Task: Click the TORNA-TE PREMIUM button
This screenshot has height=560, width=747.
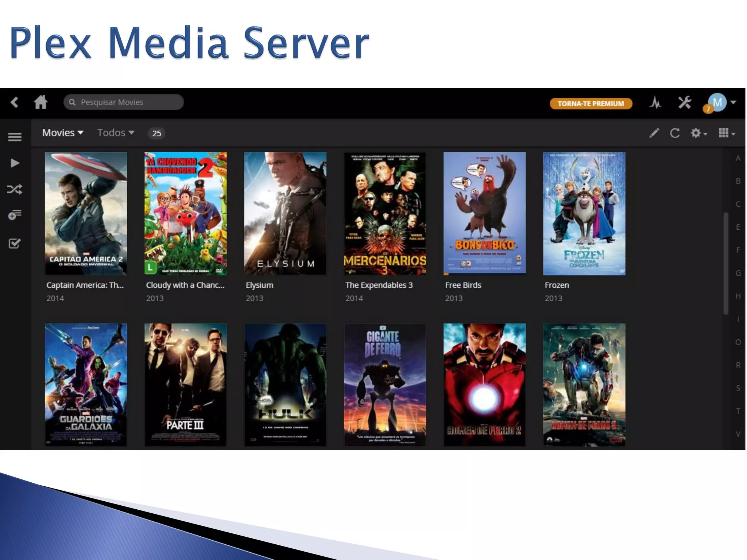Action: [x=591, y=104]
